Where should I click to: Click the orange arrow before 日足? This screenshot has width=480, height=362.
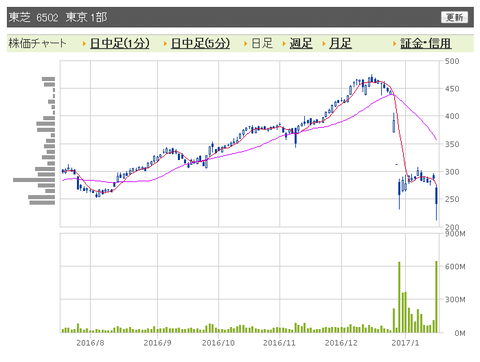(x=246, y=44)
